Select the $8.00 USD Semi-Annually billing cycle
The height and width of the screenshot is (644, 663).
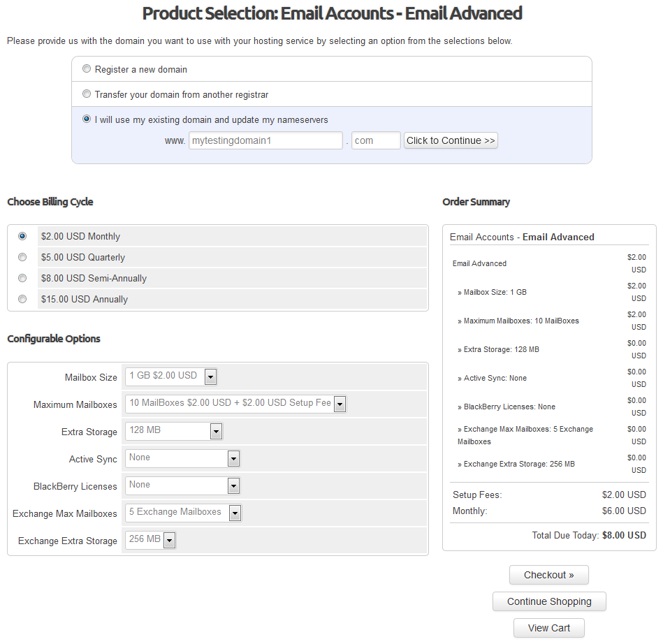click(x=22, y=277)
